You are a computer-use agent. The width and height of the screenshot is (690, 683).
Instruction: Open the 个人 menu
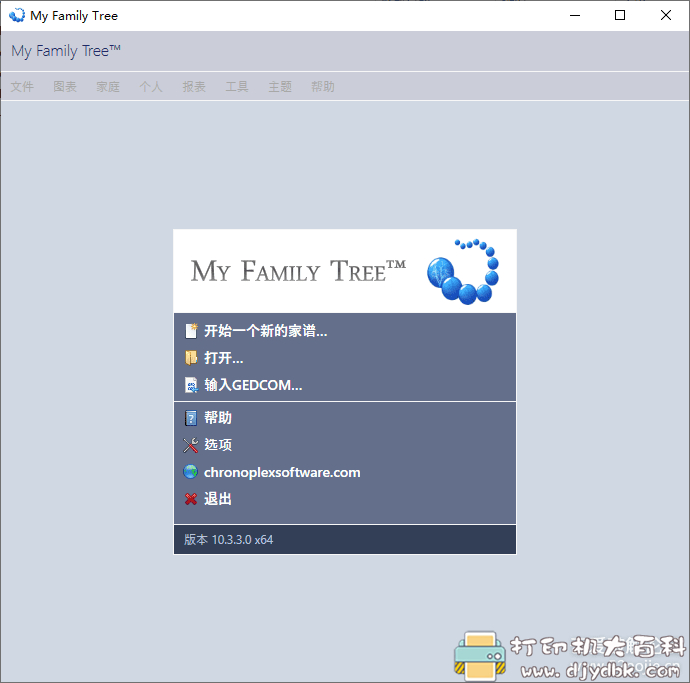pos(151,87)
